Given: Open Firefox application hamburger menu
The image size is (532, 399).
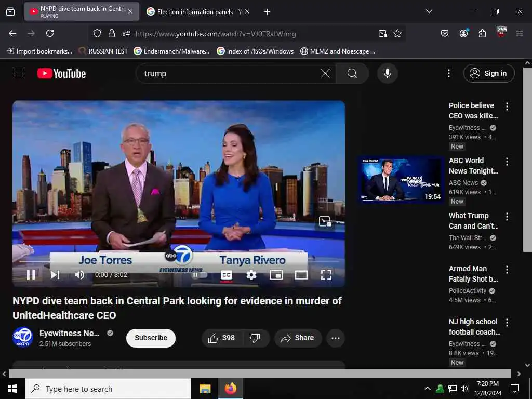Looking at the screenshot, I should pyautogui.click(x=520, y=33).
